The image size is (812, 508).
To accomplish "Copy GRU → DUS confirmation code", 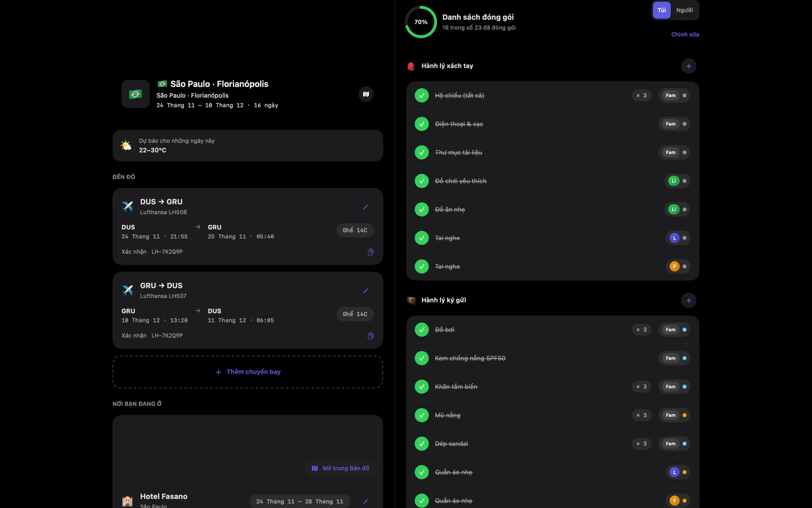I will [370, 336].
